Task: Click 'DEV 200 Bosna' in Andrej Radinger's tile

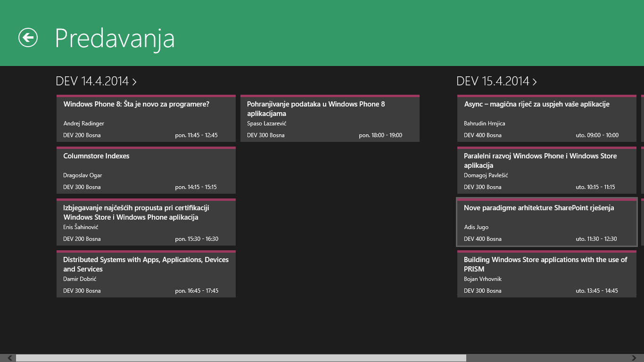Action: 82,135
